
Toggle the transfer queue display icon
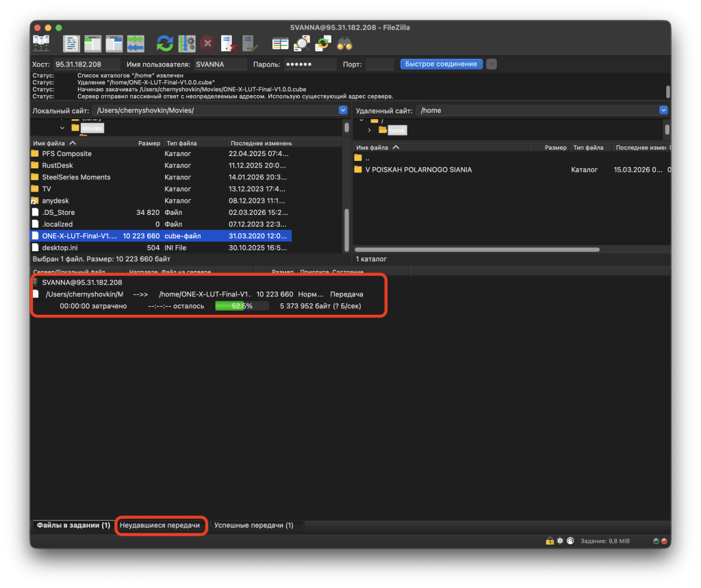(x=135, y=44)
